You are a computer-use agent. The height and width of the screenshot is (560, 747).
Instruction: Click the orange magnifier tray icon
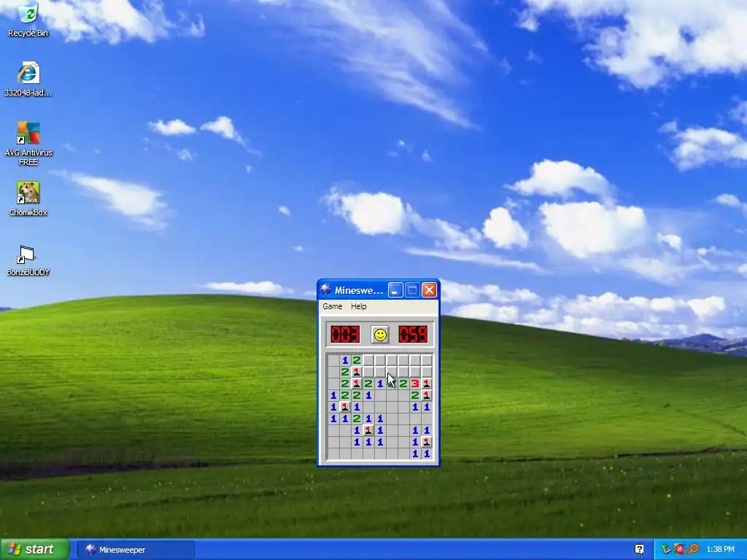pos(693,549)
